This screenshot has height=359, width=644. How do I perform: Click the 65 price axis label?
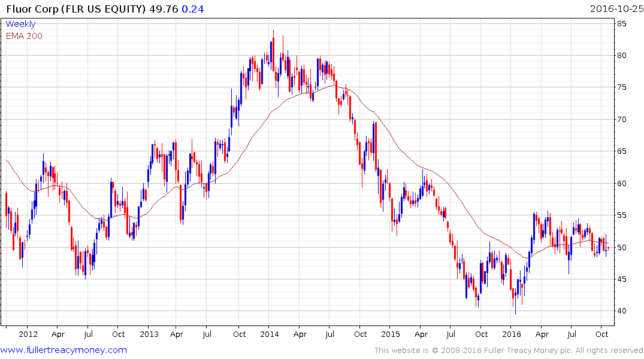(622, 151)
